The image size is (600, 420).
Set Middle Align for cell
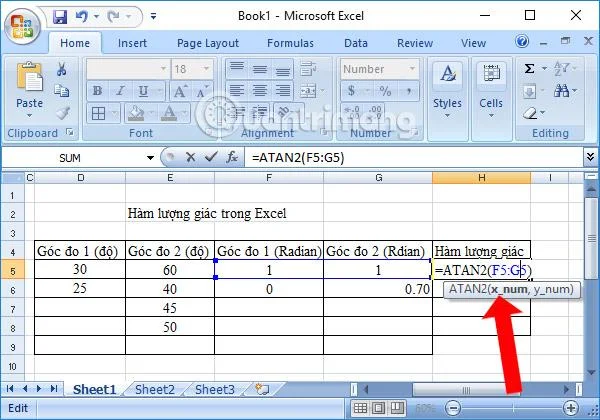260,68
